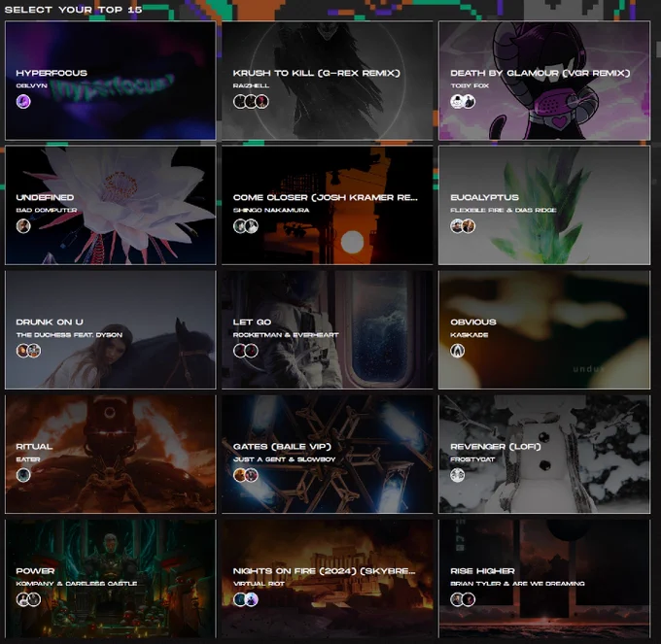The width and height of the screenshot is (661, 644).
Task: Click the artist avatars under Virtual Riot
Action: pyautogui.click(x=246, y=599)
